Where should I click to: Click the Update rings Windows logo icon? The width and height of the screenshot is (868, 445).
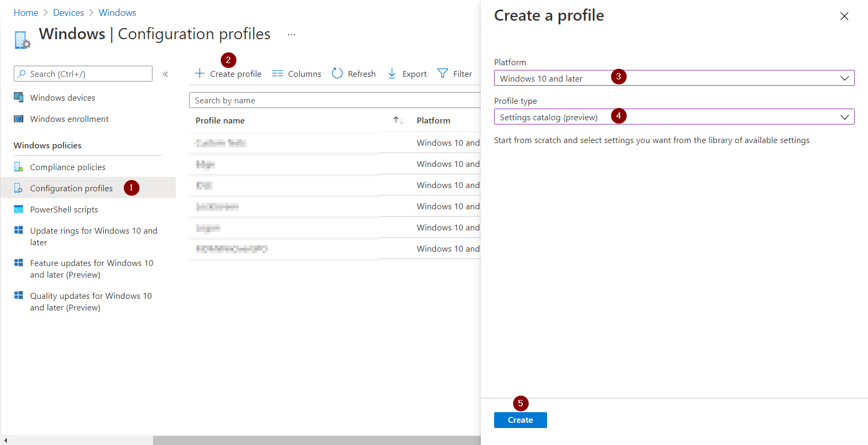pos(19,230)
